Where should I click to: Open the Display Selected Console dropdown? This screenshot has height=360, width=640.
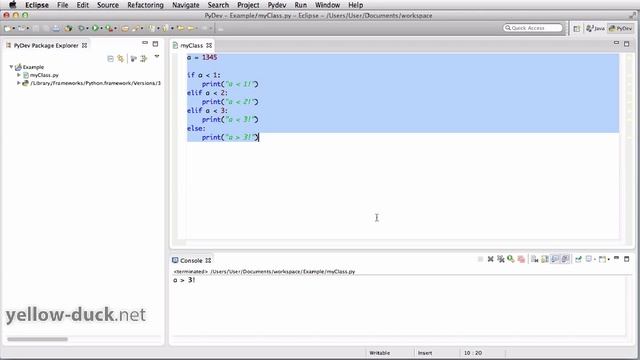pos(595,260)
